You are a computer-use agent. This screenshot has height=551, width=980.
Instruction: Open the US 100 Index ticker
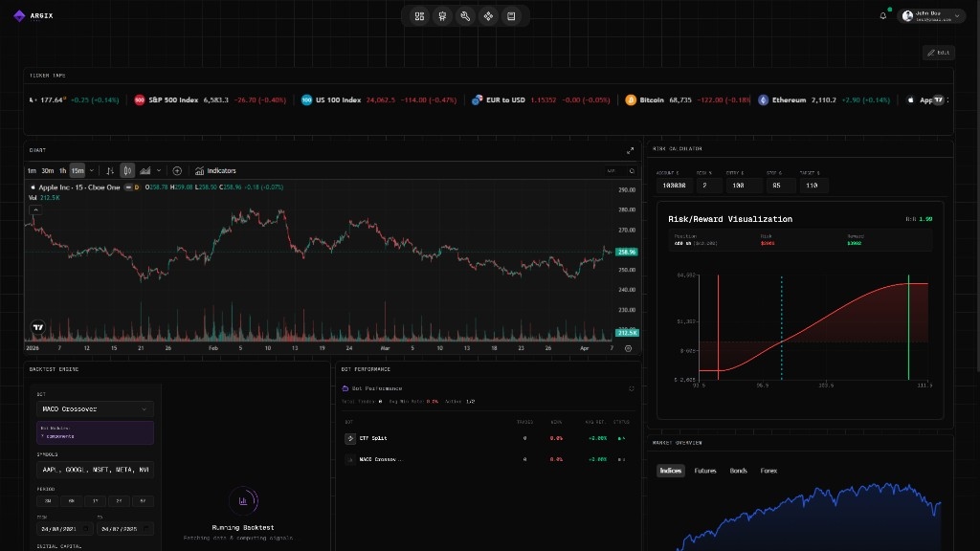tap(379, 99)
